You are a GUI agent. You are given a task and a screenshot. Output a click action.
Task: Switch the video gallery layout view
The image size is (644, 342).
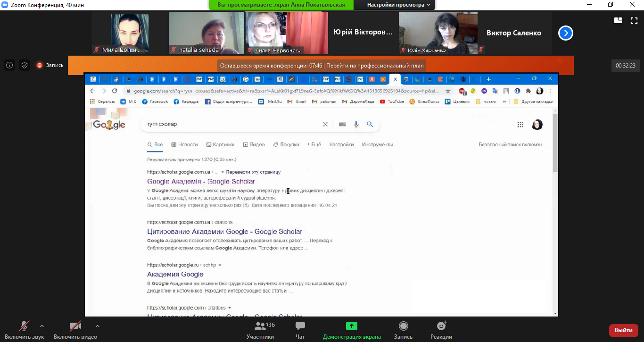pyautogui.click(x=618, y=20)
